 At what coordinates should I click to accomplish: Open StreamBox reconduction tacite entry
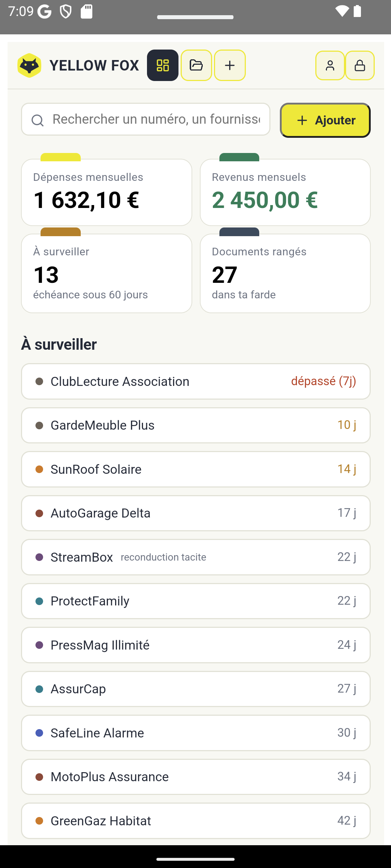[x=196, y=557]
